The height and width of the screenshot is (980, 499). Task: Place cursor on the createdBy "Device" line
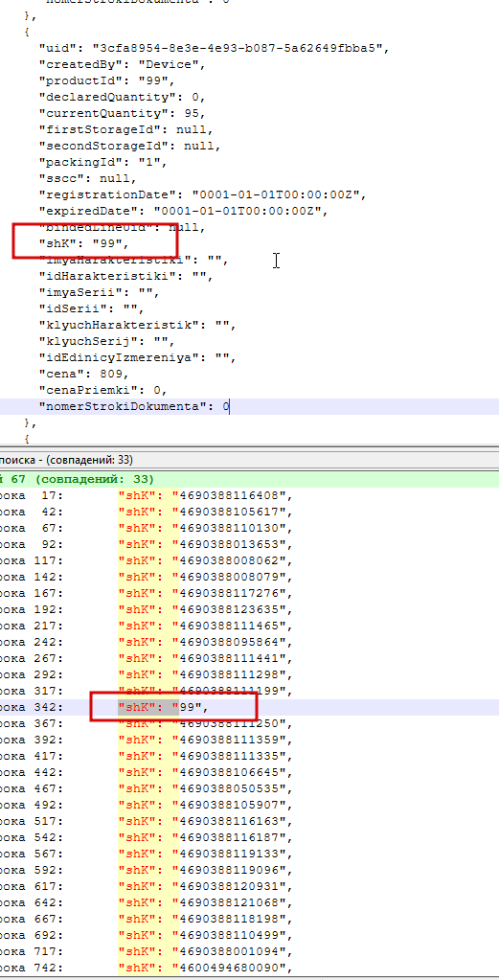[x=123, y=64]
